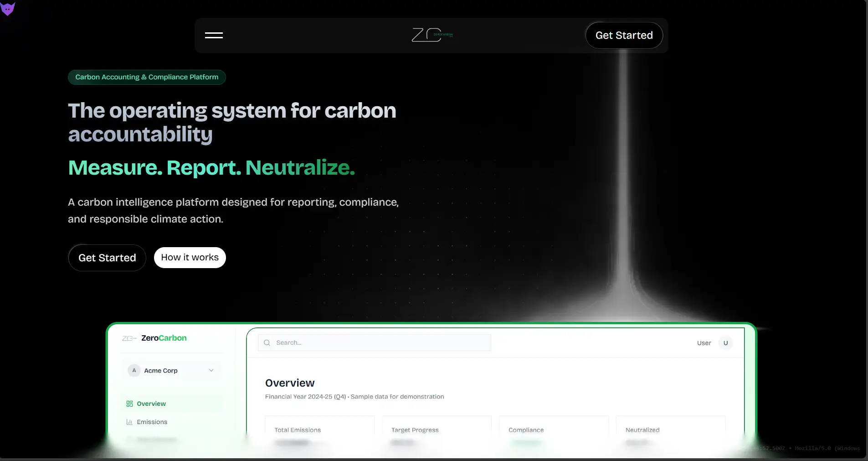Image resolution: width=868 pixels, height=461 pixels.
Task: Click the Total Emissions stat card
Action: tap(319, 430)
